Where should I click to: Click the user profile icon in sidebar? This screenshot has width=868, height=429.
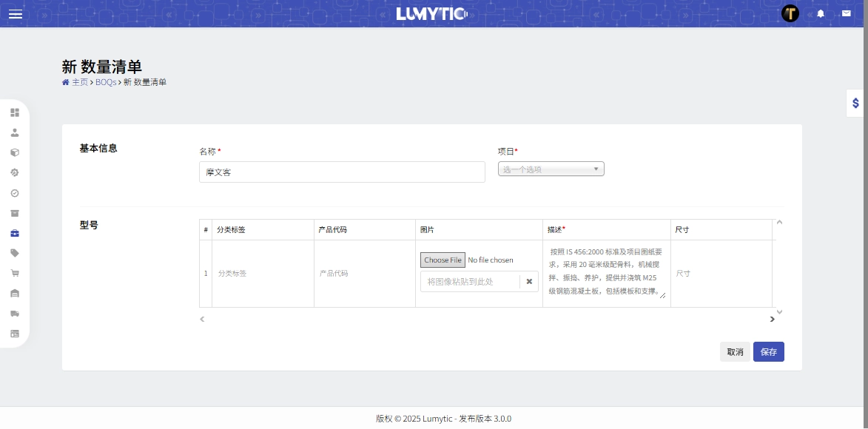pyautogui.click(x=15, y=133)
